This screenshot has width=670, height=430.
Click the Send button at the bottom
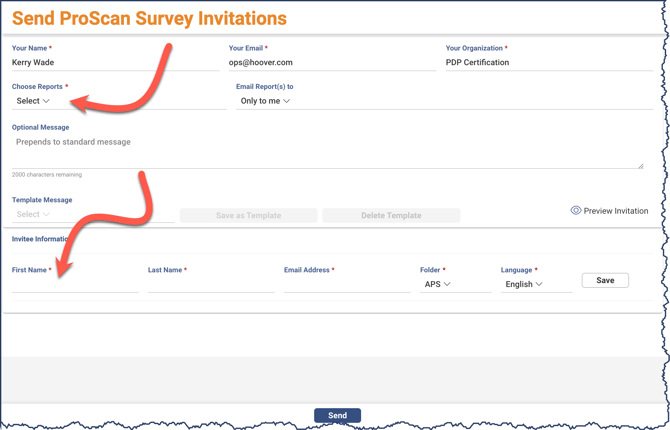pos(337,415)
